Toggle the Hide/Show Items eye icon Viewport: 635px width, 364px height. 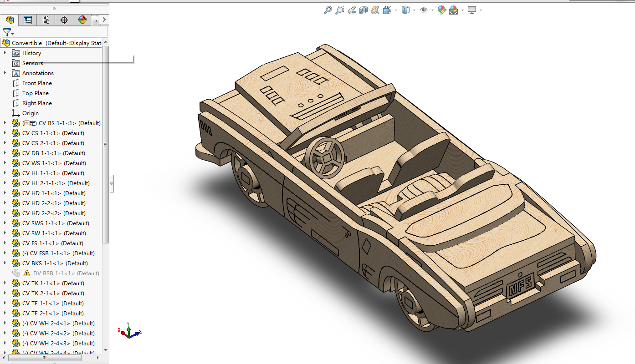[x=424, y=10]
